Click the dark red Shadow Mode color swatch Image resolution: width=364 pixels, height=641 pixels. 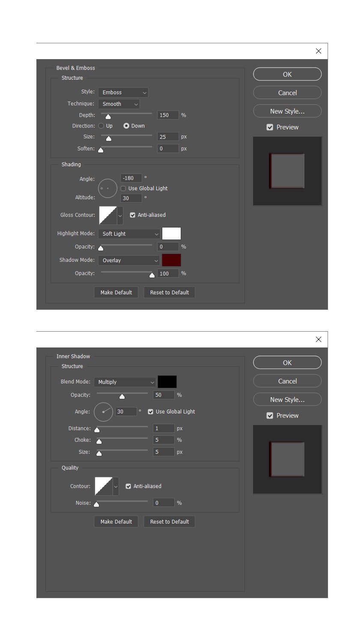click(171, 260)
